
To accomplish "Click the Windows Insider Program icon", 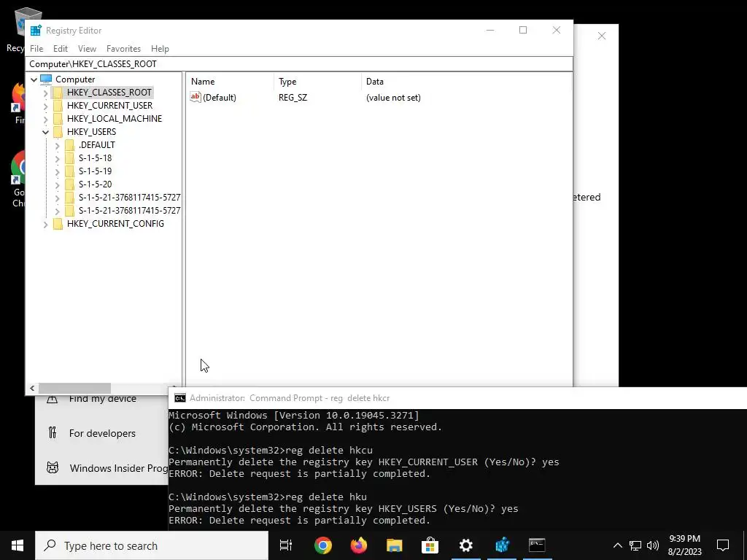I will 53,468.
